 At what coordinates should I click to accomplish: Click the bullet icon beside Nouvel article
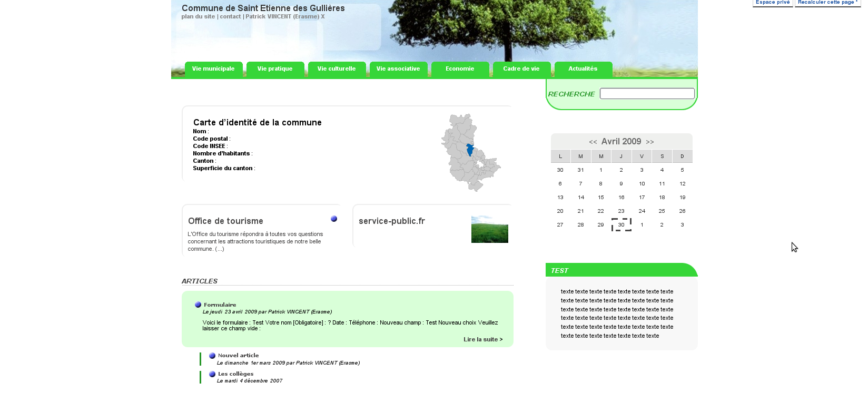pyautogui.click(x=212, y=356)
